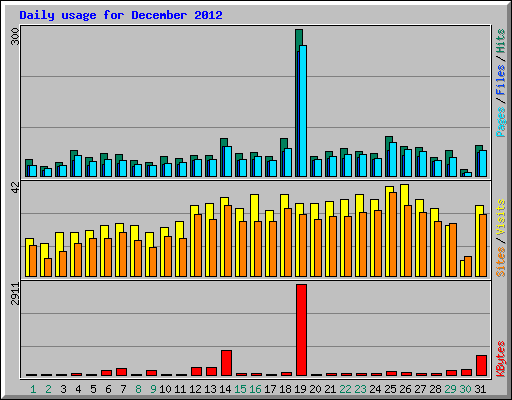Click the day 27 axis label

420,389
